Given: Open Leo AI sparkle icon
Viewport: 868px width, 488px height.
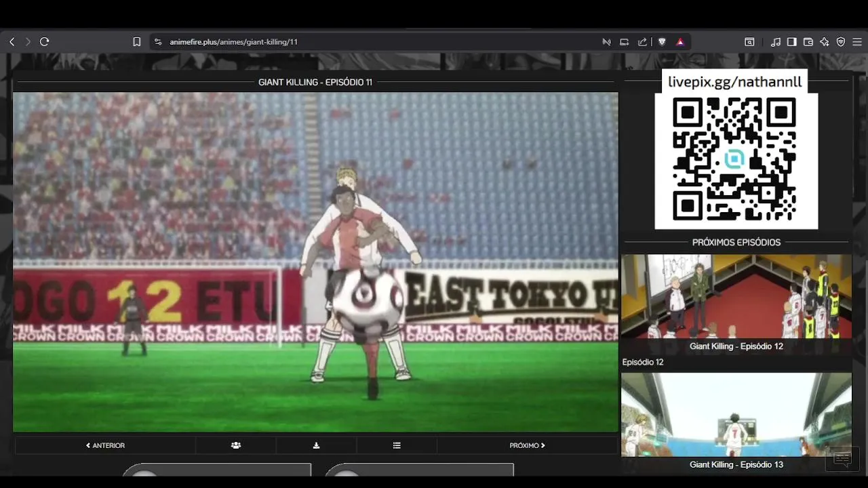Looking at the screenshot, I should [x=825, y=42].
